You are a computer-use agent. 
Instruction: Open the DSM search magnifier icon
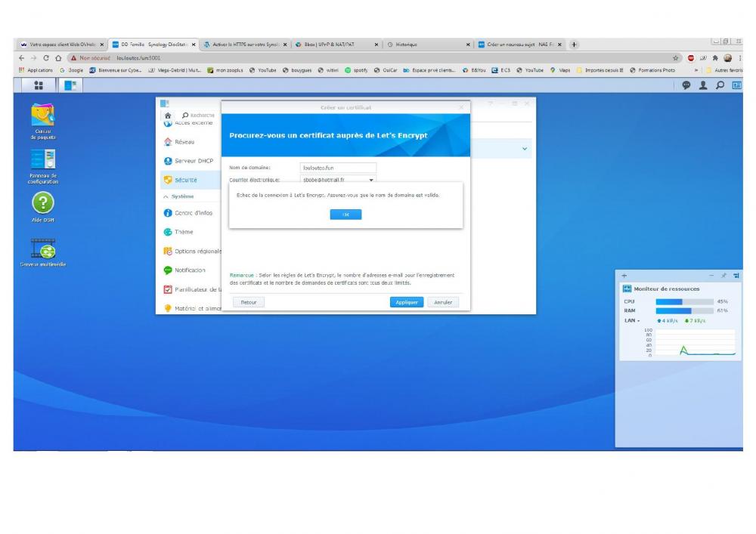(x=720, y=85)
